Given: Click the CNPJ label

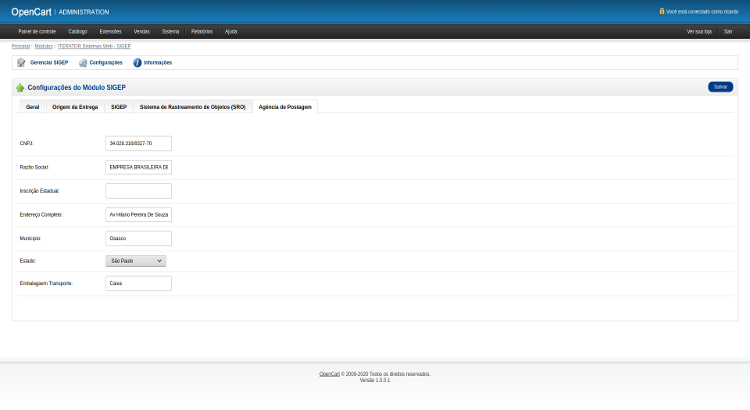Looking at the screenshot, I should point(27,144).
